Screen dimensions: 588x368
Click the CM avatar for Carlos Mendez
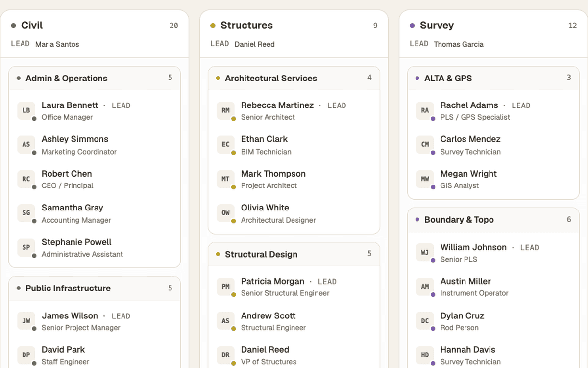[x=425, y=145]
